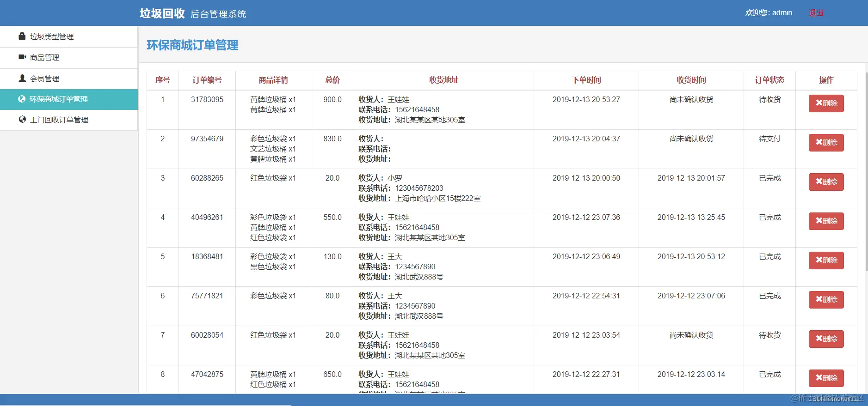Viewport: 868px width, 406px height.
Task: Click camera icon beside 商品管理
Action: [22, 57]
